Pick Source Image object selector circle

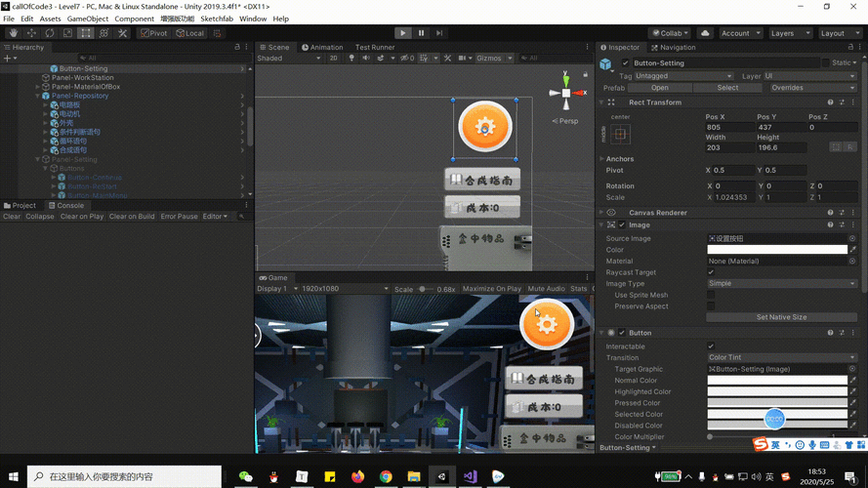[x=852, y=238]
